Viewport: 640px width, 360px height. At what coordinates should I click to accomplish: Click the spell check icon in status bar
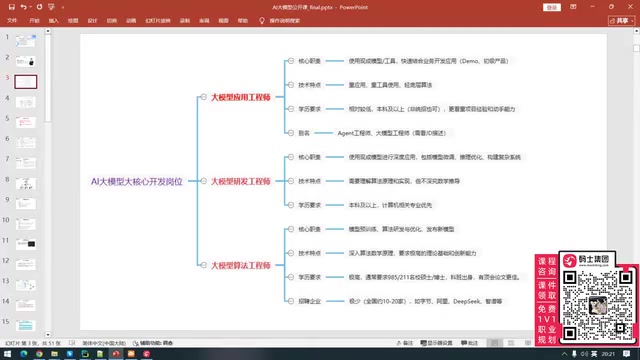point(72,343)
